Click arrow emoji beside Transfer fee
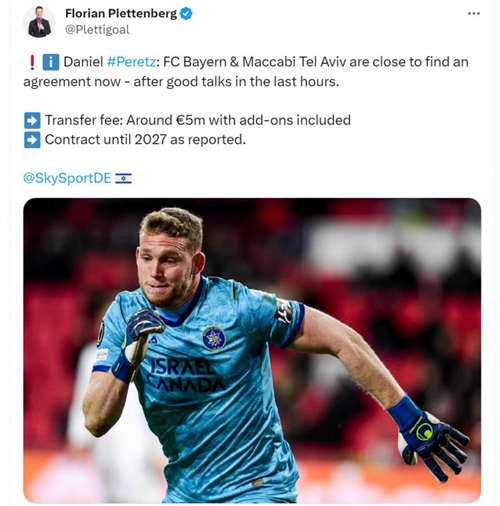Image resolution: width=500 pixels, height=506 pixels. [32, 120]
